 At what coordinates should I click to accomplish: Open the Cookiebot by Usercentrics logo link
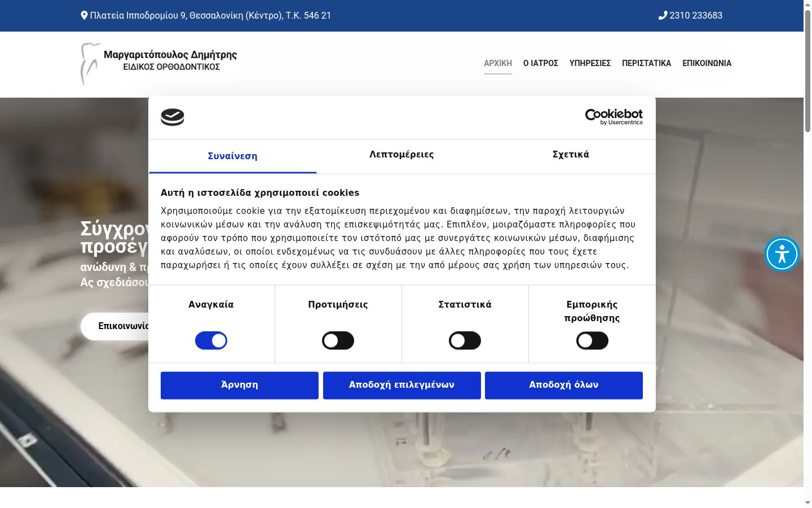click(x=614, y=117)
